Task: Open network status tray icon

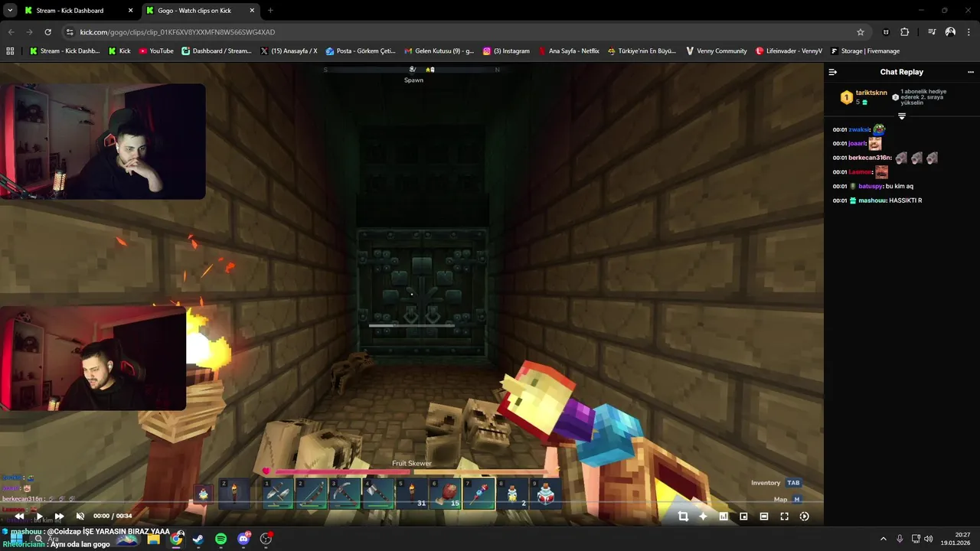Action: point(916,540)
